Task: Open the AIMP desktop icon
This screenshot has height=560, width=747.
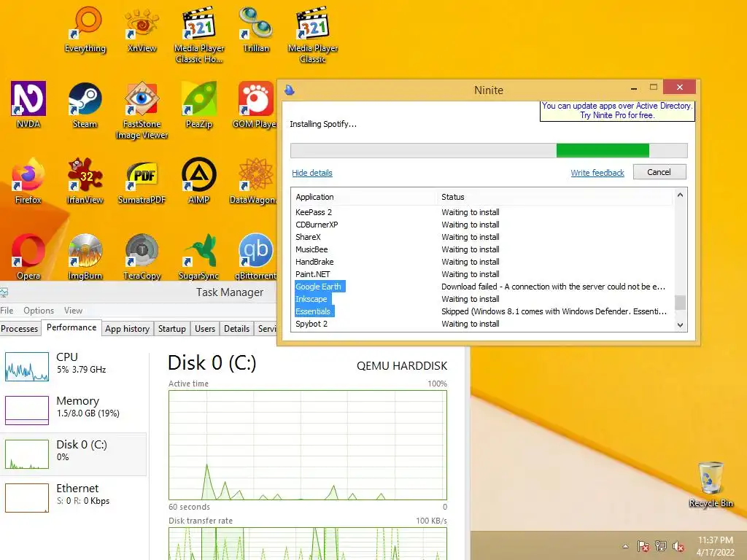Action: click(x=198, y=181)
